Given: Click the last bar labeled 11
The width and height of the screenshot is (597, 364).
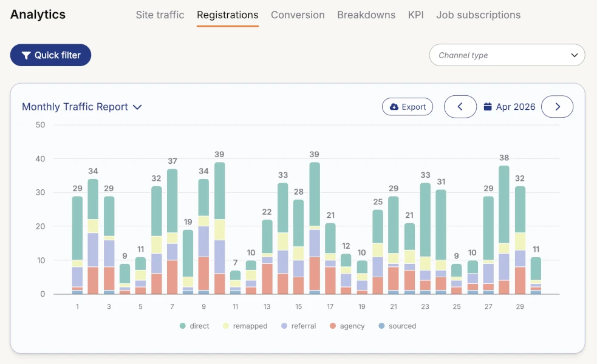Looking at the screenshot, I should [536, 276].
